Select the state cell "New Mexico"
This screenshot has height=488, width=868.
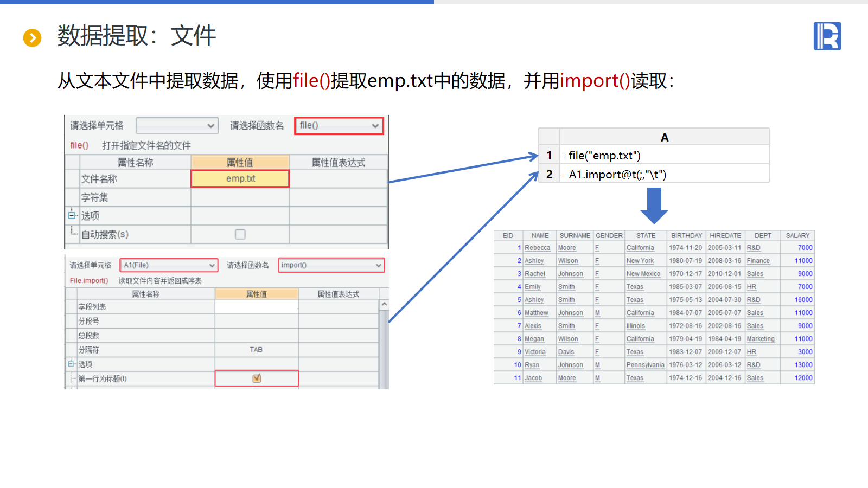646,274
